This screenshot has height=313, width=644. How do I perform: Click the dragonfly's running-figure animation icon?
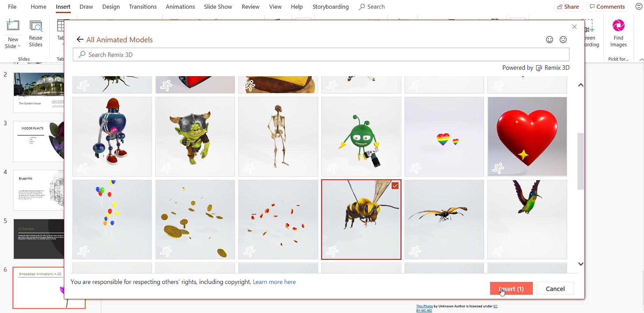415,252
